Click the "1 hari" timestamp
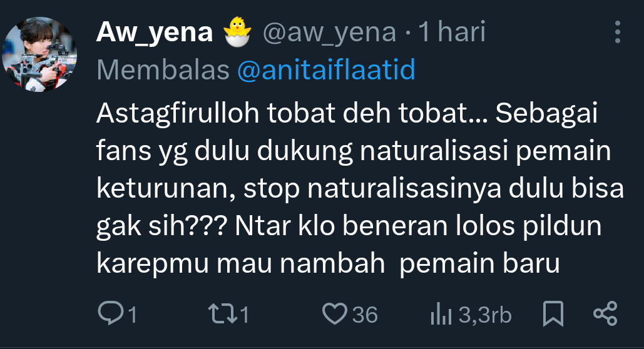Viewport: 644px width, 349px height. pos(452,31)
